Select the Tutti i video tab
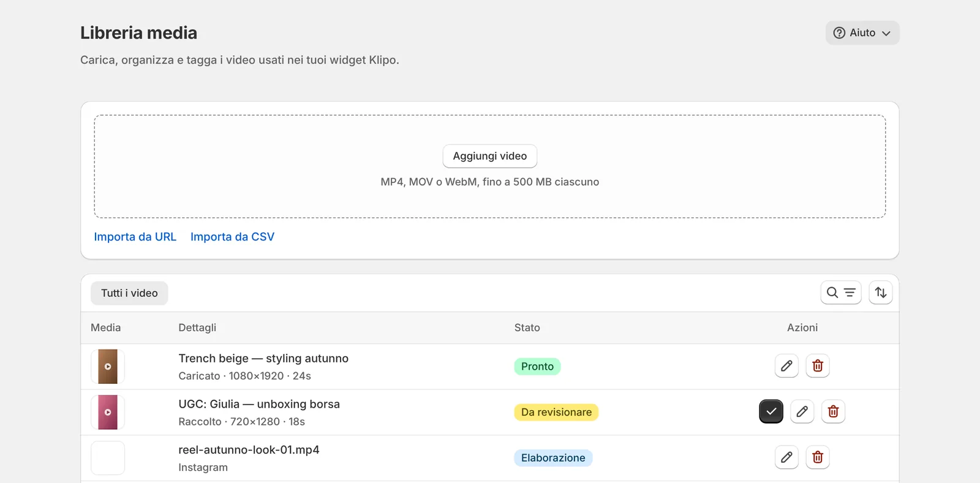Screen dimensions: 980x483 coord(129,293)
